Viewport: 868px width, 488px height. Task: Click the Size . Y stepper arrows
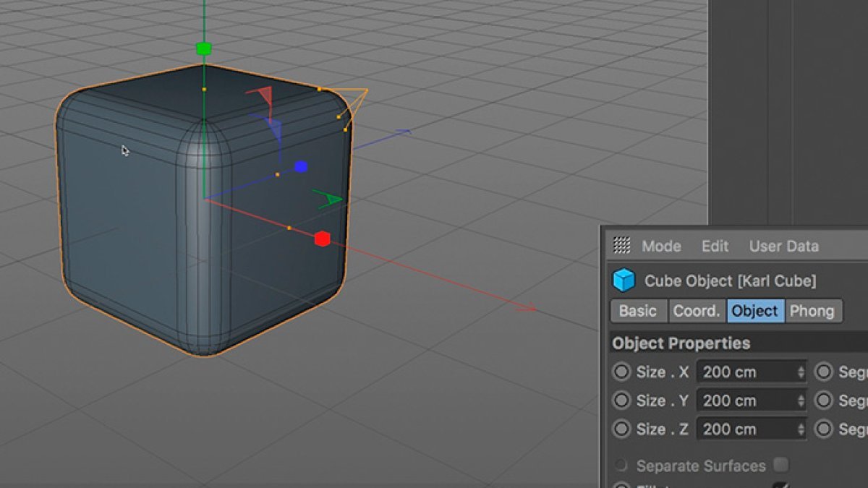tap(801, 401)
